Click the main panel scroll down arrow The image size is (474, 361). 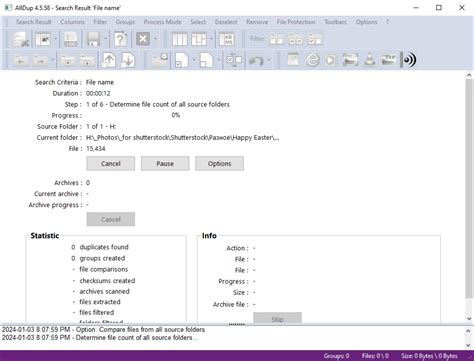pyautogui.click(x=469, y=319)
